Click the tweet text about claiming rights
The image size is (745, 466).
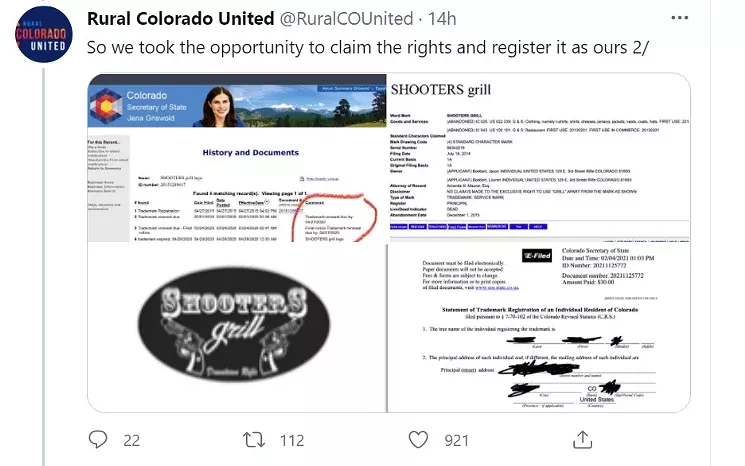click(368, 48)
